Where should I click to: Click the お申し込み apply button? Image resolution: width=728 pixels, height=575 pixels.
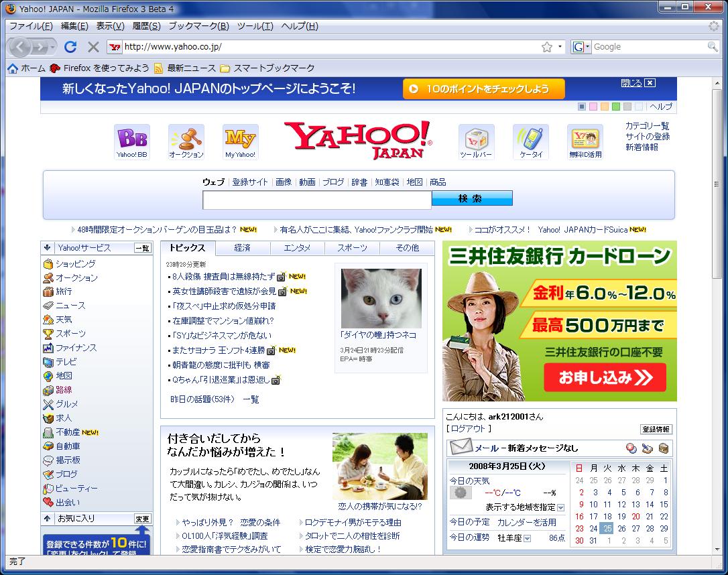tap(605, 377)
